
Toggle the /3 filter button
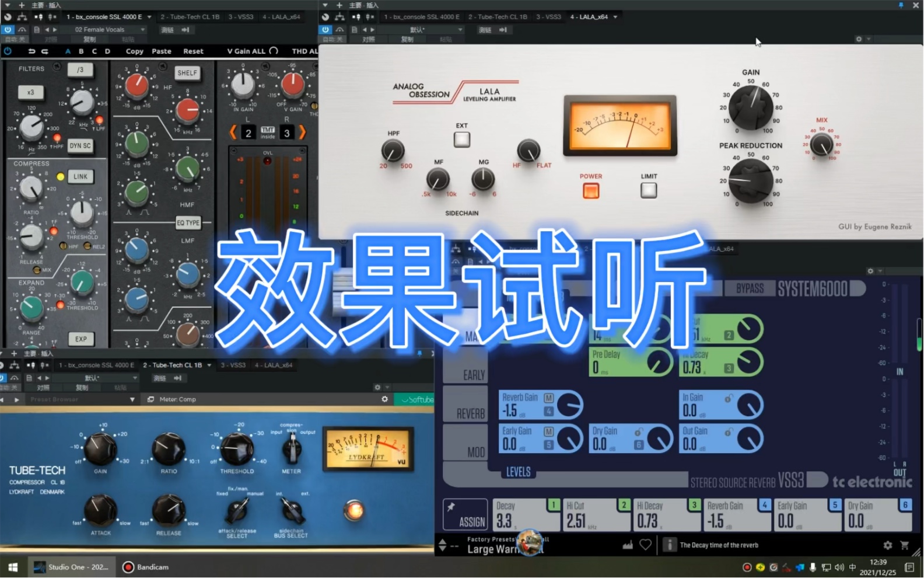[x=80, y=69]
